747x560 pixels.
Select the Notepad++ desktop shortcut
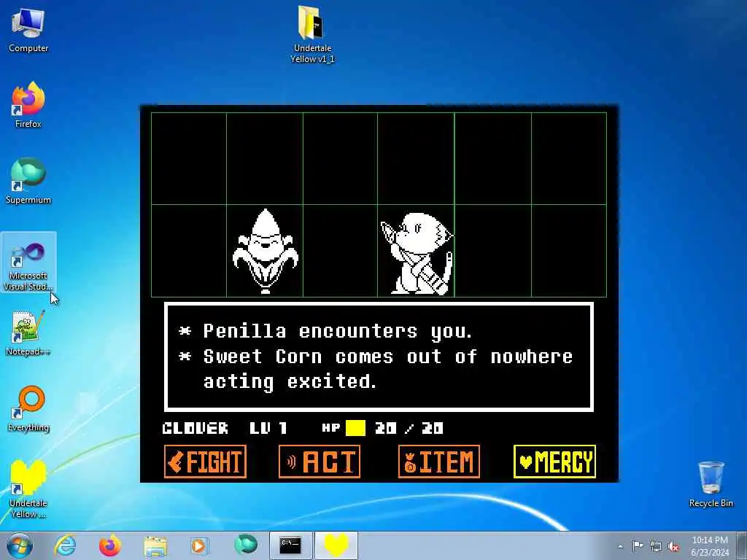click(x=28, y=333)
